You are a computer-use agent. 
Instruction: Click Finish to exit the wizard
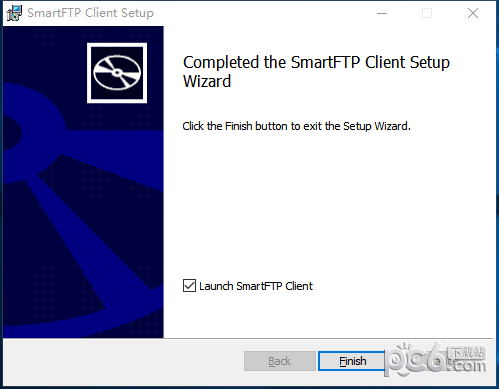click(352, 361)
